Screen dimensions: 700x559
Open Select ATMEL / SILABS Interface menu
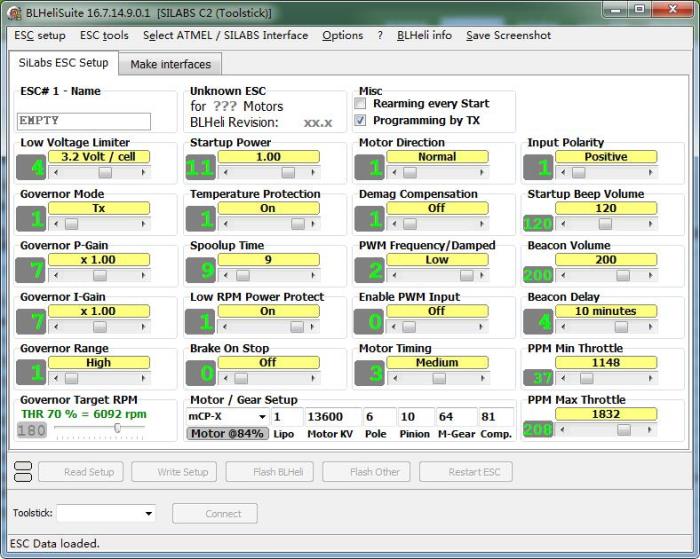[225, 35]
